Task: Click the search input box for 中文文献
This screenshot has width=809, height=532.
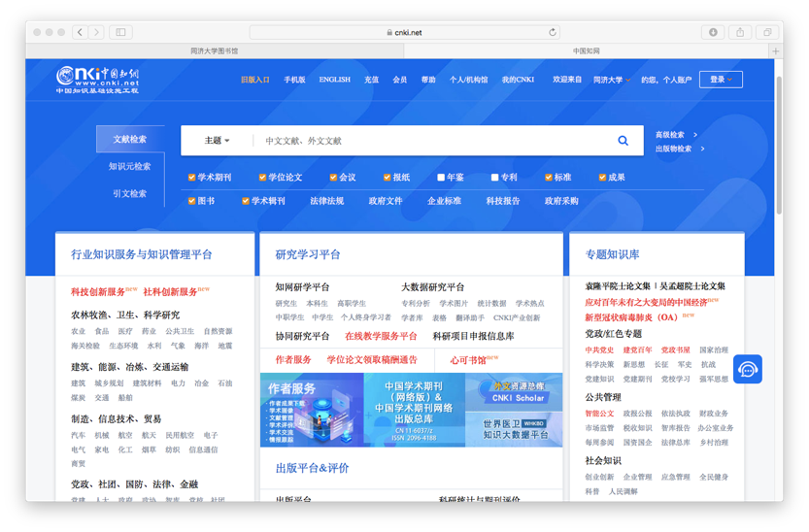Action: pos(427,141)
